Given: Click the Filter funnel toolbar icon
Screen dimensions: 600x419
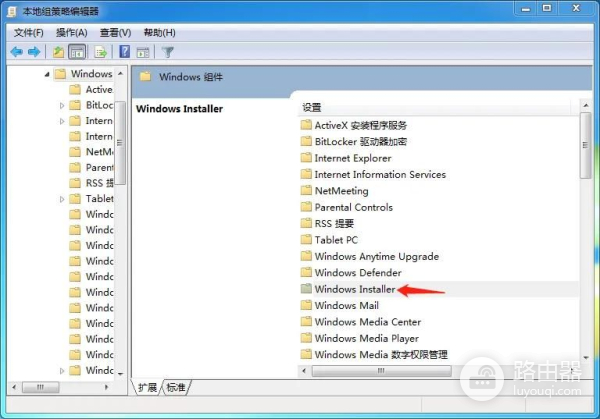Looking at the screenshot, I should (x=168, y=52).
